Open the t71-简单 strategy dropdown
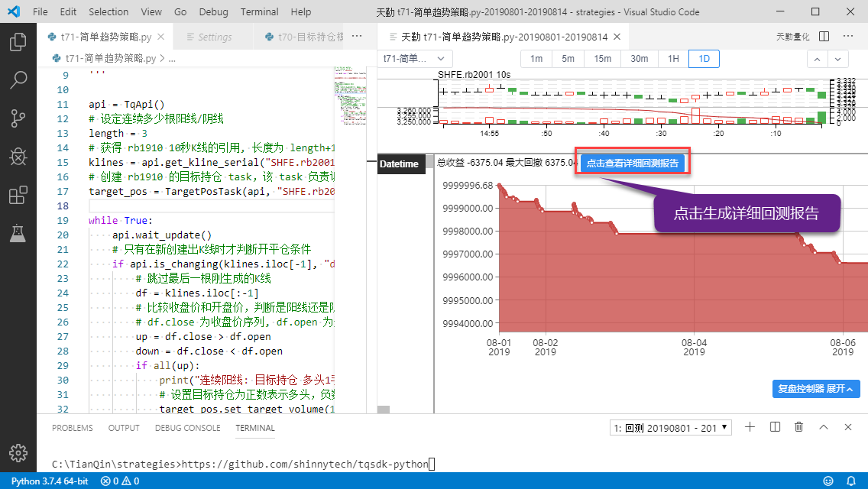This screenshot has width=868, height=489. coord(415,59)
